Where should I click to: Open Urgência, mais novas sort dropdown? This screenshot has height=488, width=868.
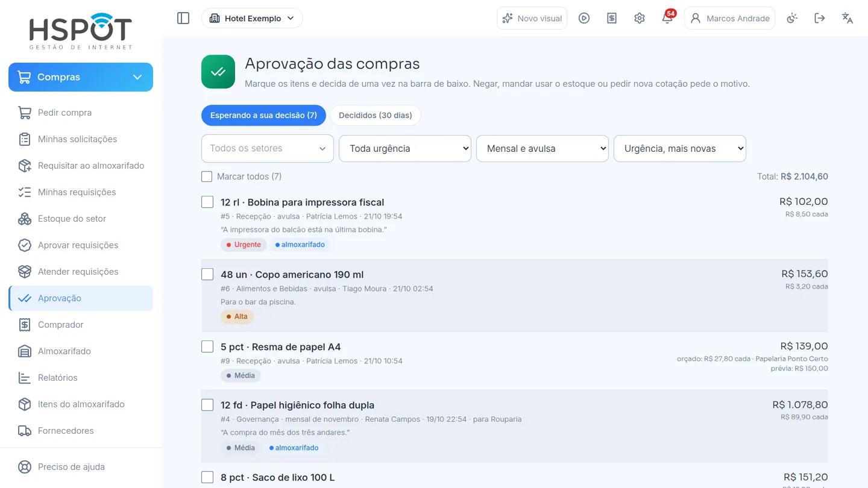tap(680, 148)
